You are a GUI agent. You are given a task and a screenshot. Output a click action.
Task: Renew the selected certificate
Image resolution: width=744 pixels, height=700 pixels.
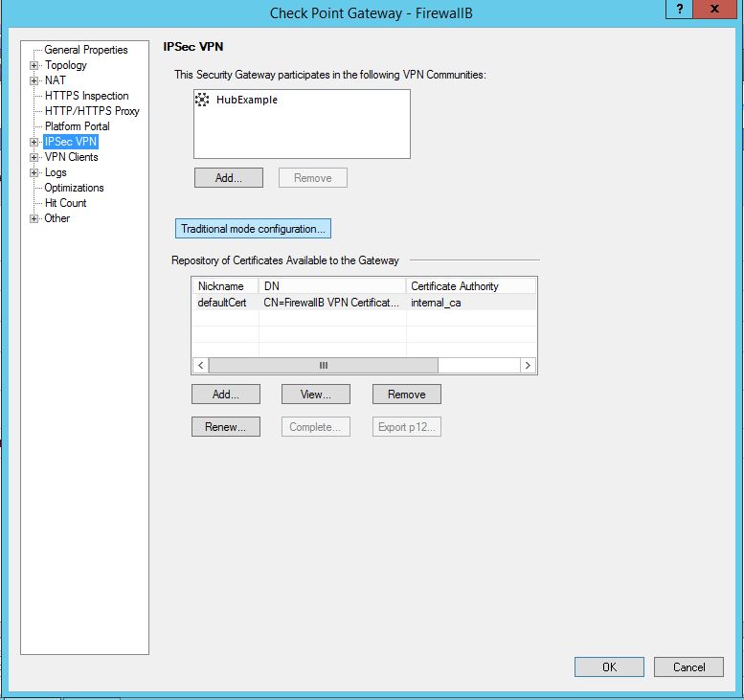(226, 427)
